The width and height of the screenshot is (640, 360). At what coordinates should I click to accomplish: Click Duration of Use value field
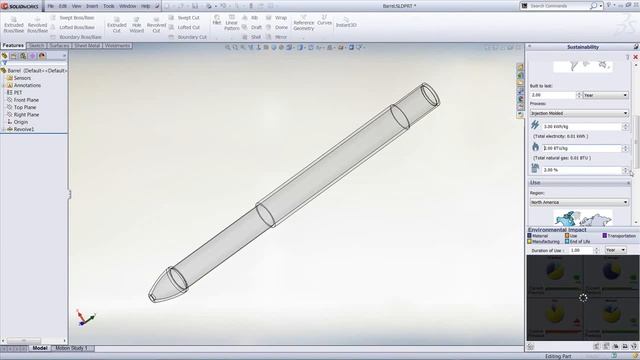(x=581, y=250)
